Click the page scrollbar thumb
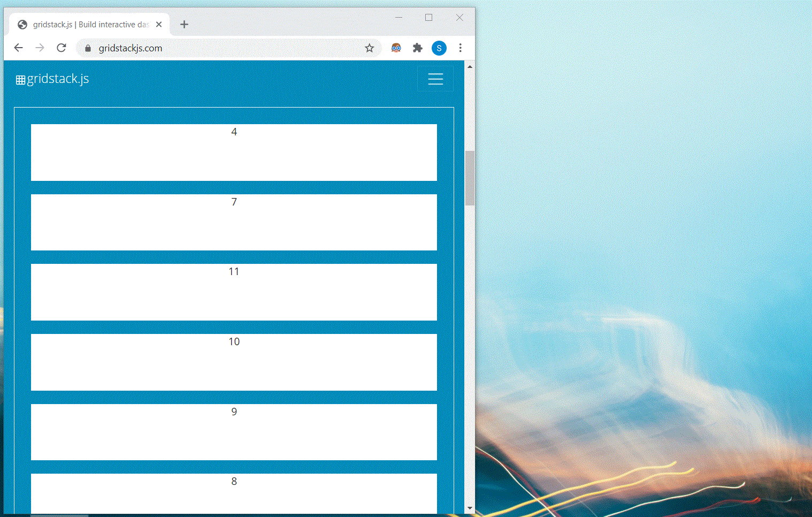 (470, 178)
